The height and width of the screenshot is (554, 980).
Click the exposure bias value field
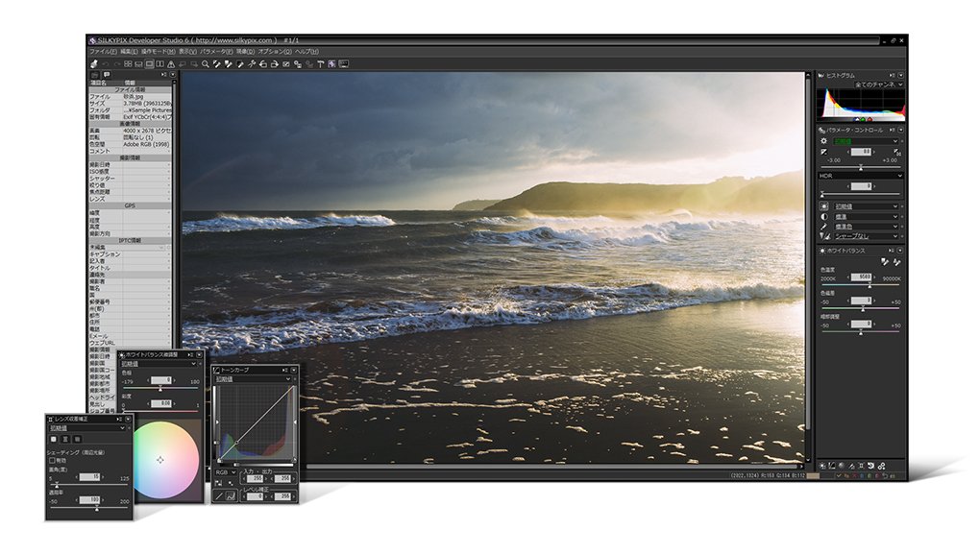[x=861, y=152]
